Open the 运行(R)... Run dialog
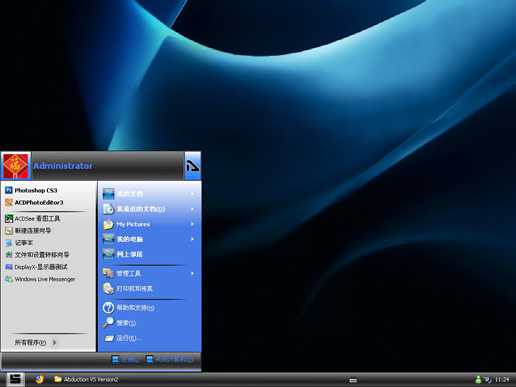This screenshot has width=516, height=387. pyautogui.click(x=123, y=338)
